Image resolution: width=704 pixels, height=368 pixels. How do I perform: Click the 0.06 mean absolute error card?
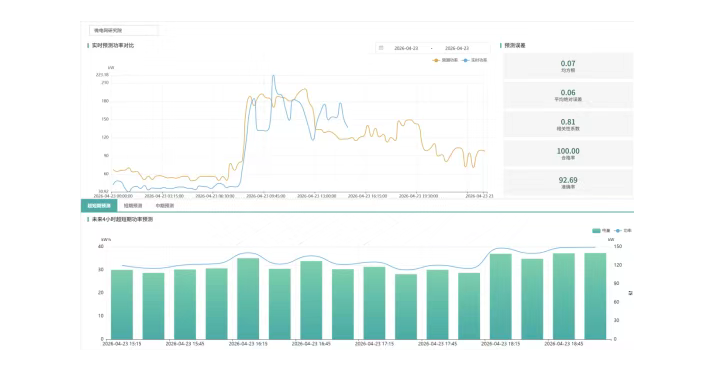tap(568, 95)
